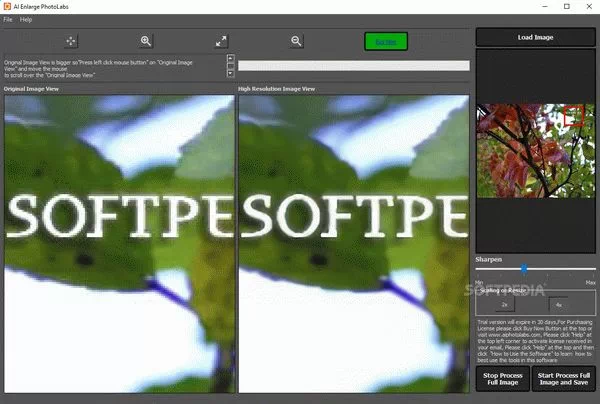This screenshot has width=600, height=404.
Task: Click the up arrow of instructions scrollbar
Action: point(230,58)
